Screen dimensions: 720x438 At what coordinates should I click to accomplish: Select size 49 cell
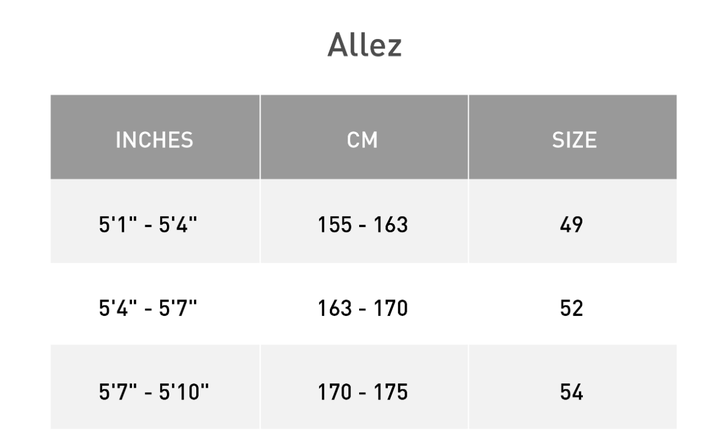(x=573, y=221)
